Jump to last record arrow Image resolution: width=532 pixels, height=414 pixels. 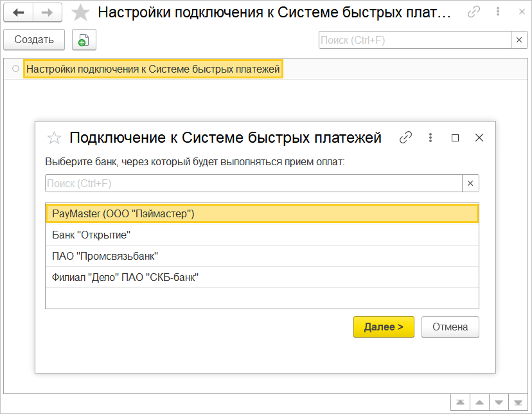coord(518,402)
